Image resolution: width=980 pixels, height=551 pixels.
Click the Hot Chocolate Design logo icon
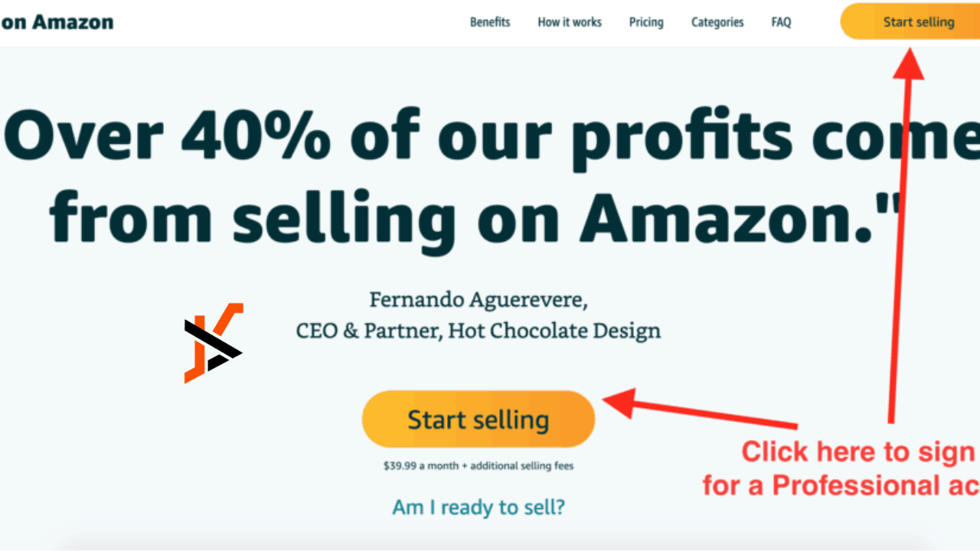pyautogui.click(x=214, y=343)
